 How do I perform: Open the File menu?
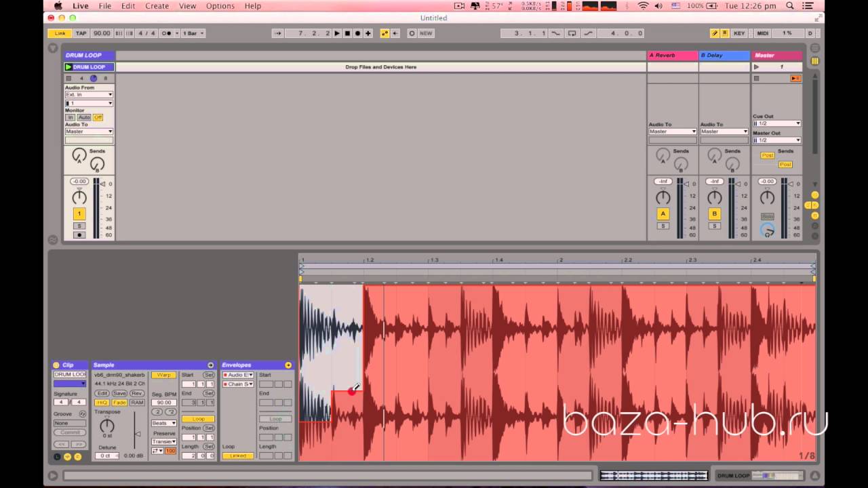click(105, 6)
